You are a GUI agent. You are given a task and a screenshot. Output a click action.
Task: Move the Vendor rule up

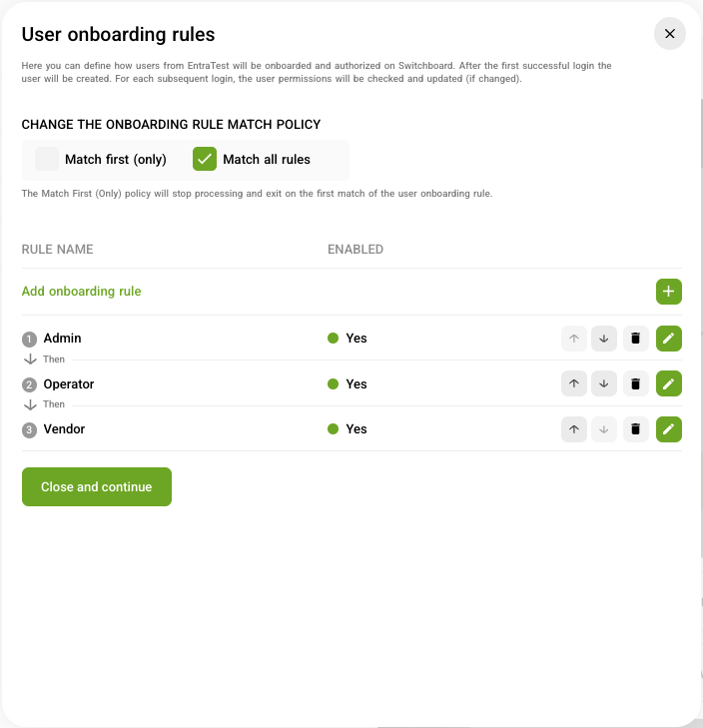click(x=573, y=429)
